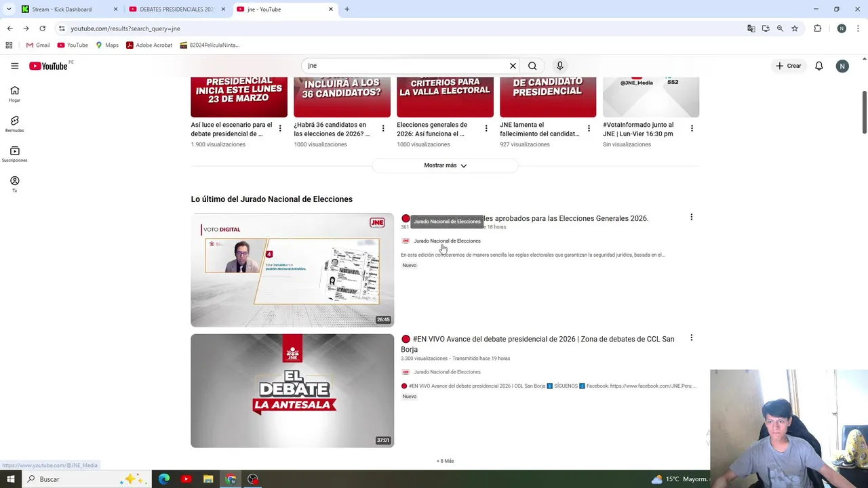Open channel link under Voto Digital video
The height and width of the screenshot is (488, 868).
pyautogui.click(x=447, y=241)
